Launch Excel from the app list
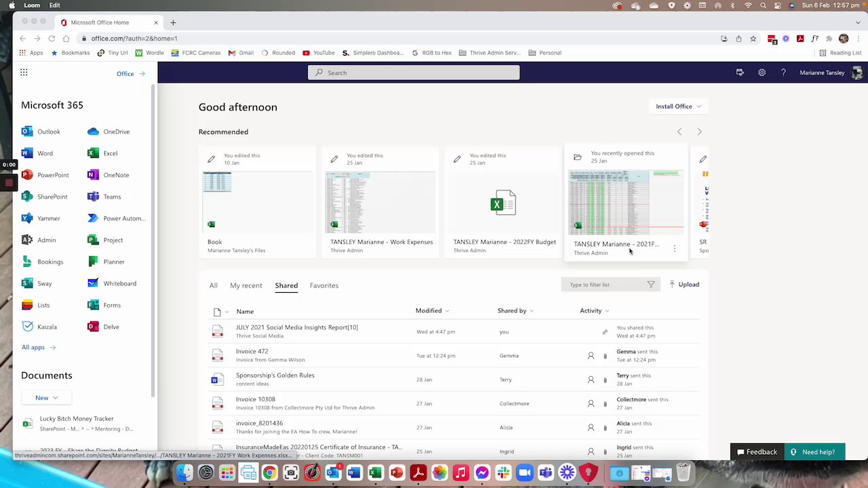The height and width of the screenshot is (488, 868). click(x=102, y=153)
